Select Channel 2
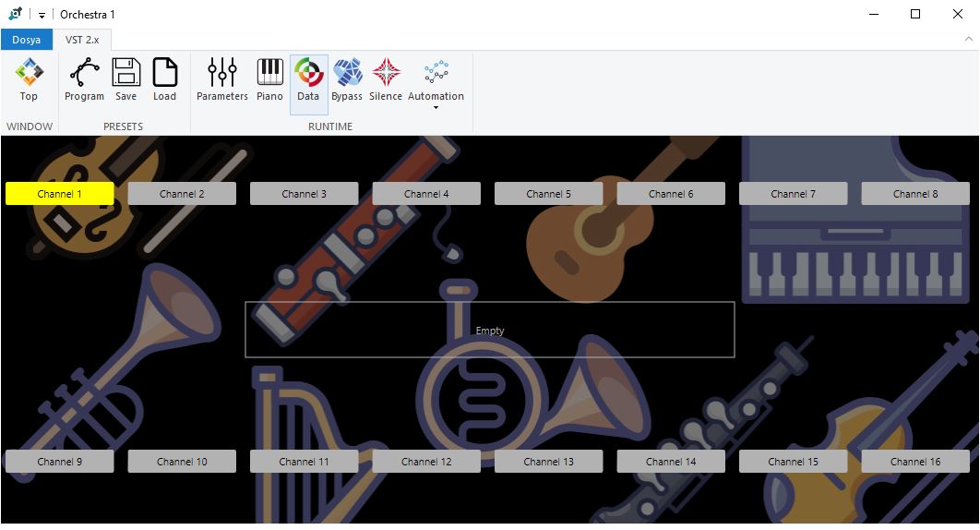980x530 pixels. [182, 194]
